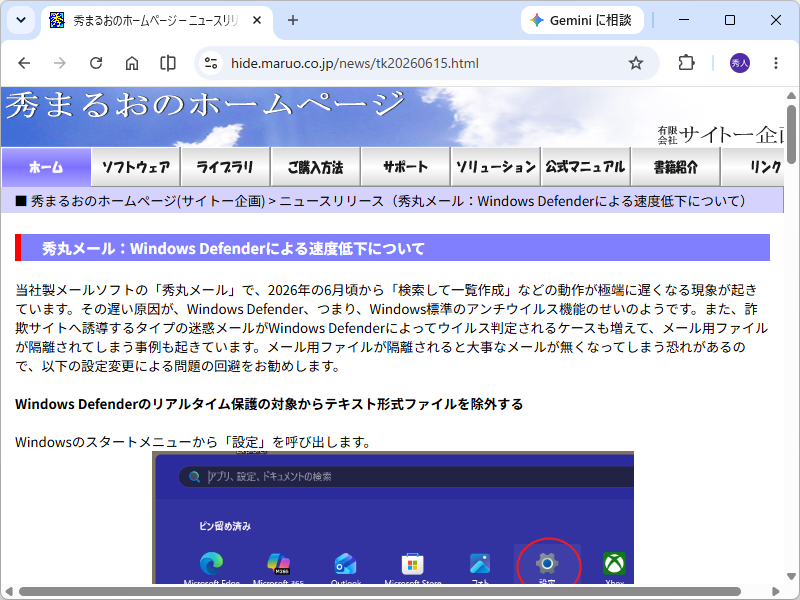800x600 pixels.
Task: Click the Gemini に相談 button
Action: [582, 20]
